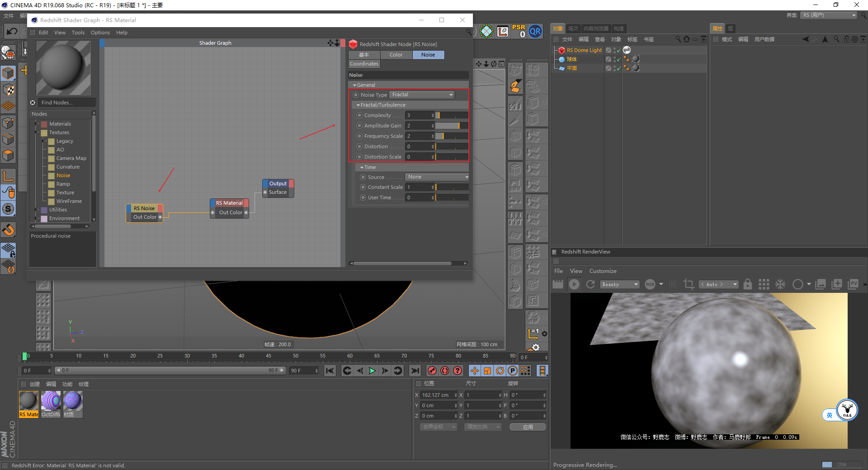Click the undo arrow icon in main toolbar

click(x=12, y=31)
